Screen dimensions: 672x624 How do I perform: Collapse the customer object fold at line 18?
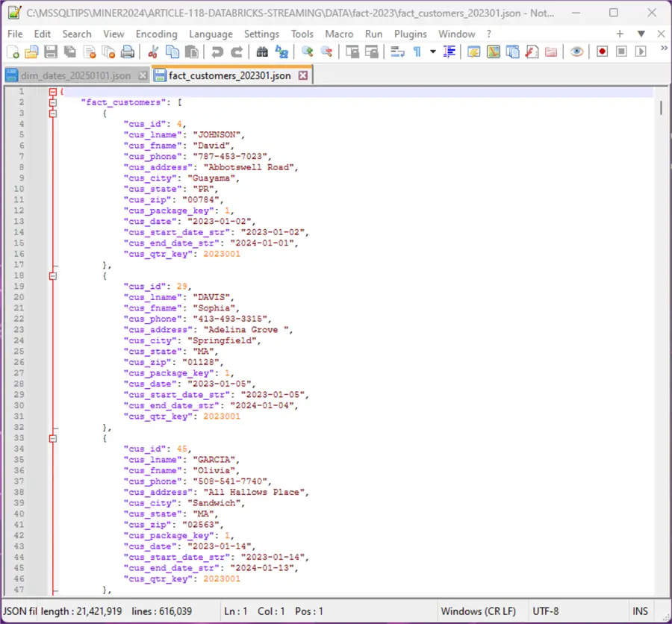pos(53,276)
